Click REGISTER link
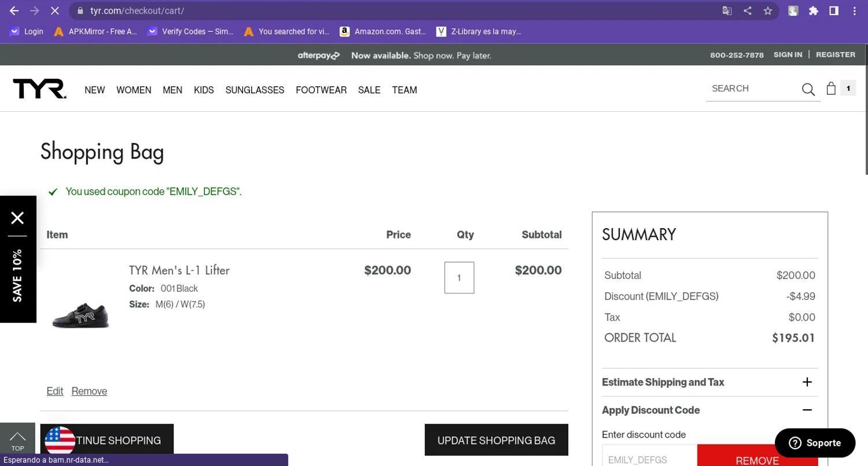 [x=836, y=54]
